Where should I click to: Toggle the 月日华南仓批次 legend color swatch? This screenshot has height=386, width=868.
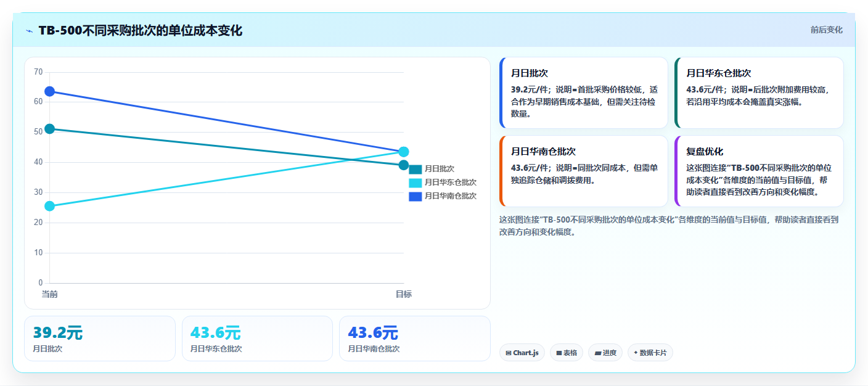pos(415,196)
